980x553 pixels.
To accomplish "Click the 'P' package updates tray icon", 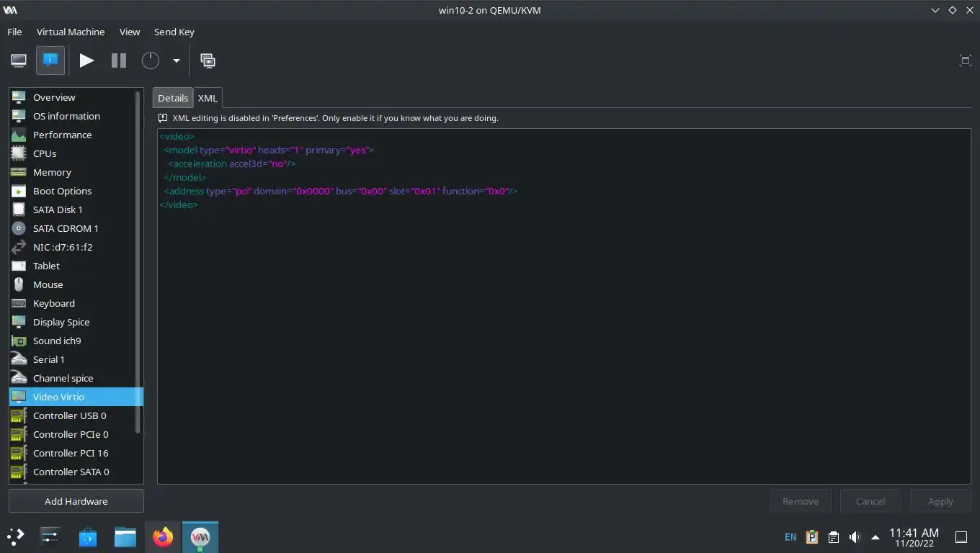I will pyautogui.click(x=812, y=537).
